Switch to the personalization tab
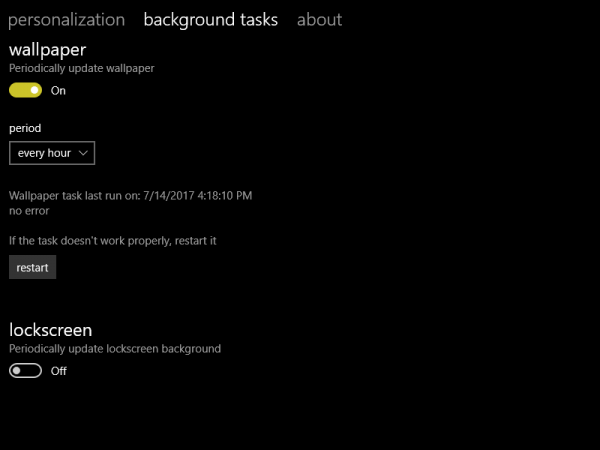Viewport: 600px width, 450px height. pos(67,20)
